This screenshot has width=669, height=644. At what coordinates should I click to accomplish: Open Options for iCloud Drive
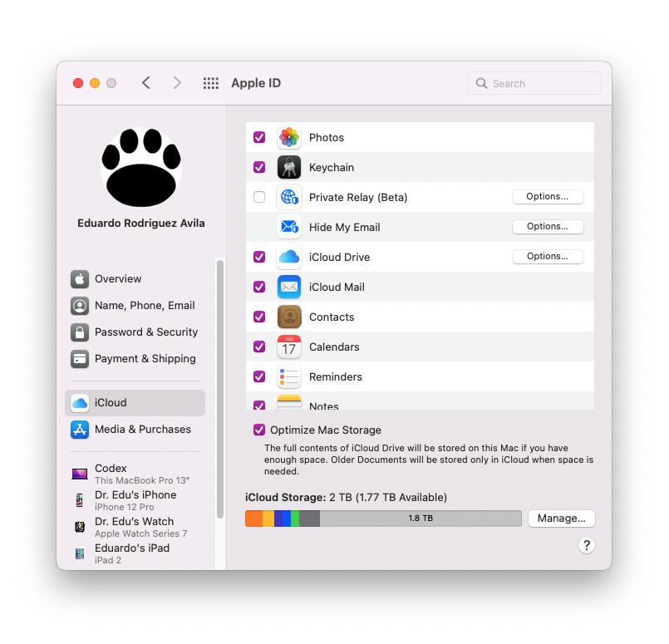[x=548, y=257]
